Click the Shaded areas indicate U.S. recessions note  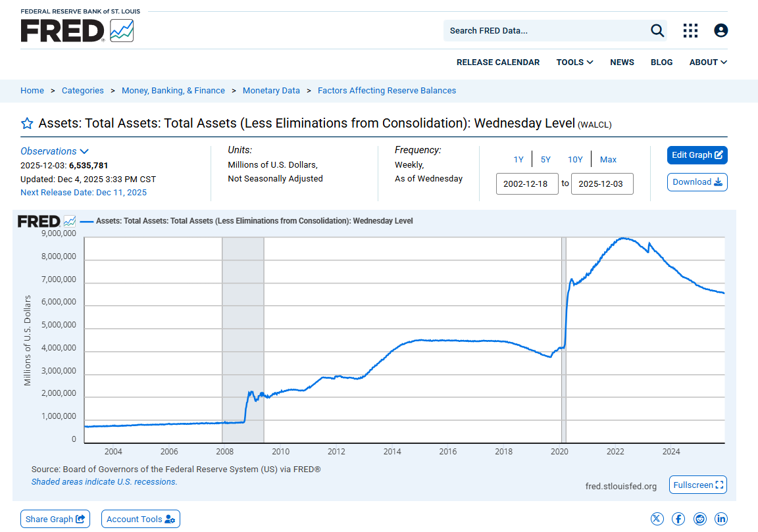[x=105, y=482]
